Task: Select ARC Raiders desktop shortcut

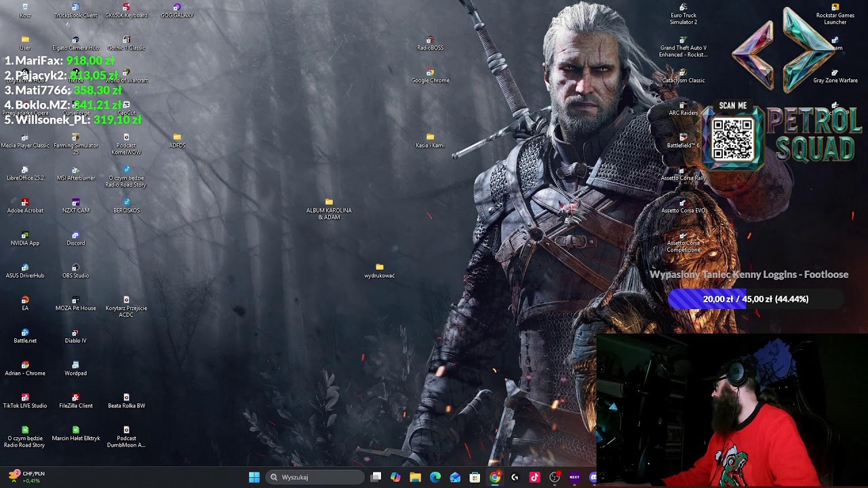Action: click(x=683, y=108)
